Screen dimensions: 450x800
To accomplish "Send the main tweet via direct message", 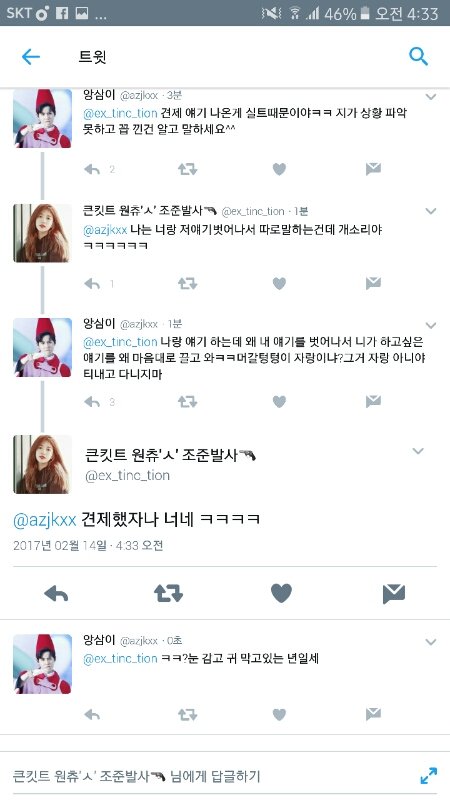I will pos(393,594).
